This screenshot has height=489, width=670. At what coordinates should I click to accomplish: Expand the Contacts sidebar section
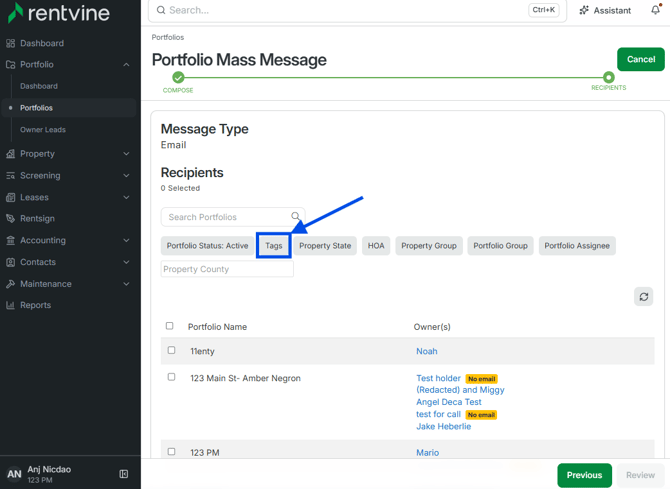point(126,262)
